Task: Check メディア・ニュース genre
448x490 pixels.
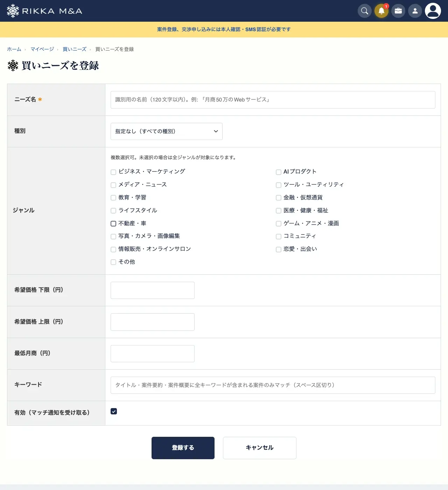Action: (x=113, y=185)
